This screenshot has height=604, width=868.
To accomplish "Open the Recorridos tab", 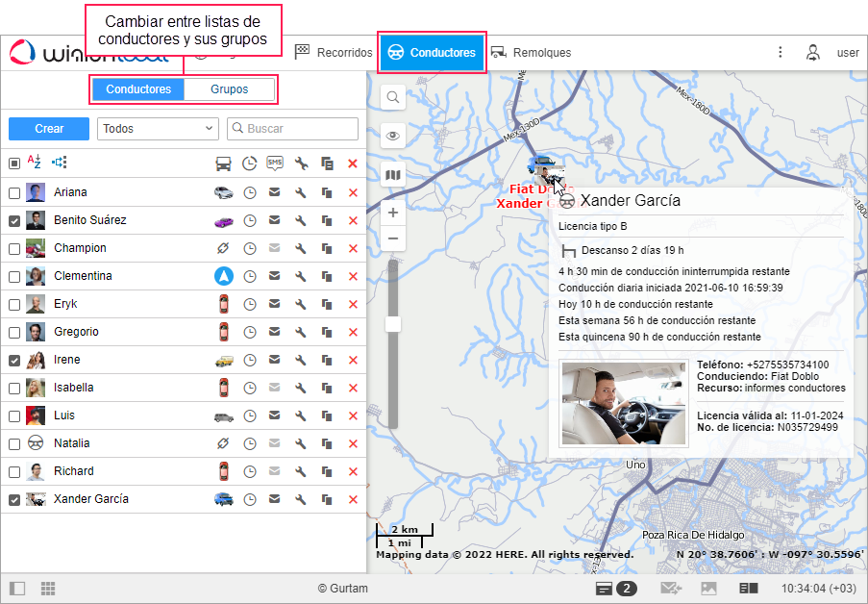I will click(x=334, y=53).
